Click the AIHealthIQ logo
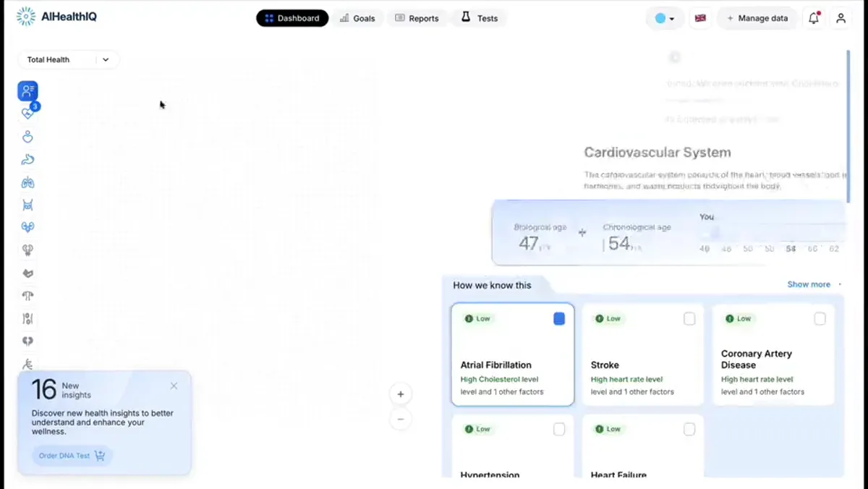Viewport: 868px width, 489px height. coord(56,17)
